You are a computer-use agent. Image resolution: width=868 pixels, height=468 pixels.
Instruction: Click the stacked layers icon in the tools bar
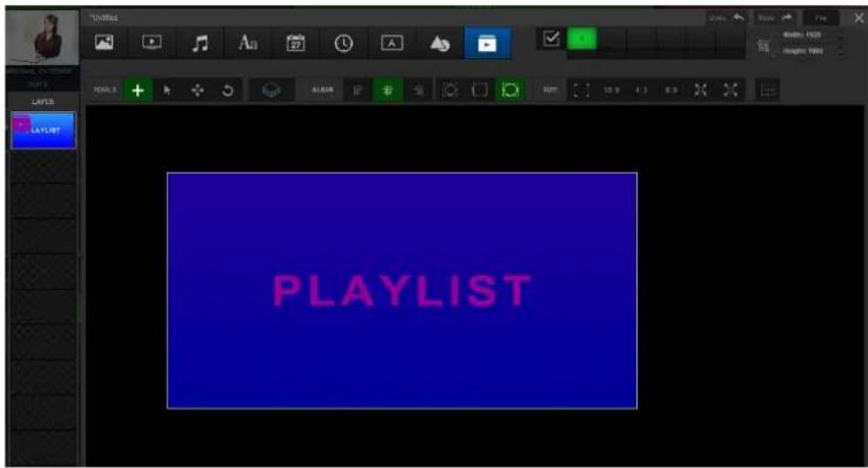click(271, 90)
